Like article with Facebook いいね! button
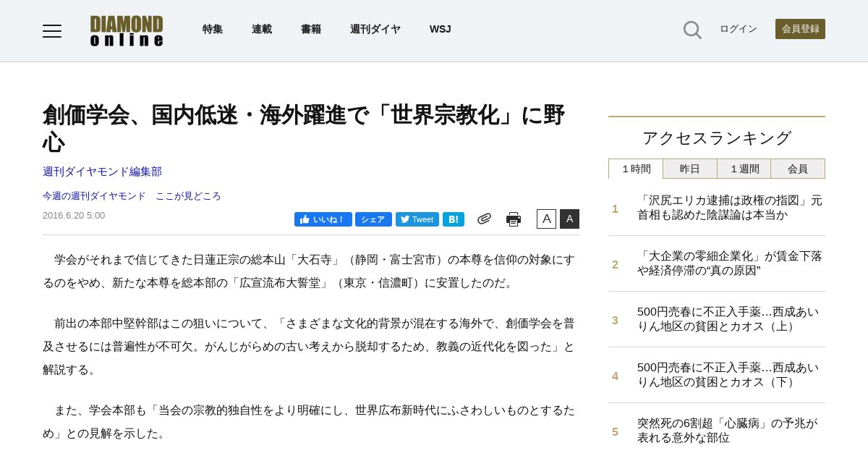This screenshot has height=456, width=868. click(x=323, y=219)
